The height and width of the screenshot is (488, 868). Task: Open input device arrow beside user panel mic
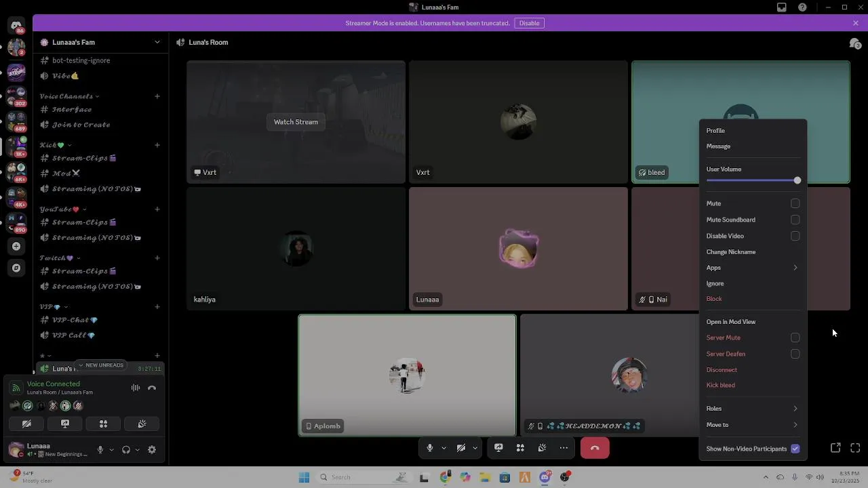tap(111, 449)
